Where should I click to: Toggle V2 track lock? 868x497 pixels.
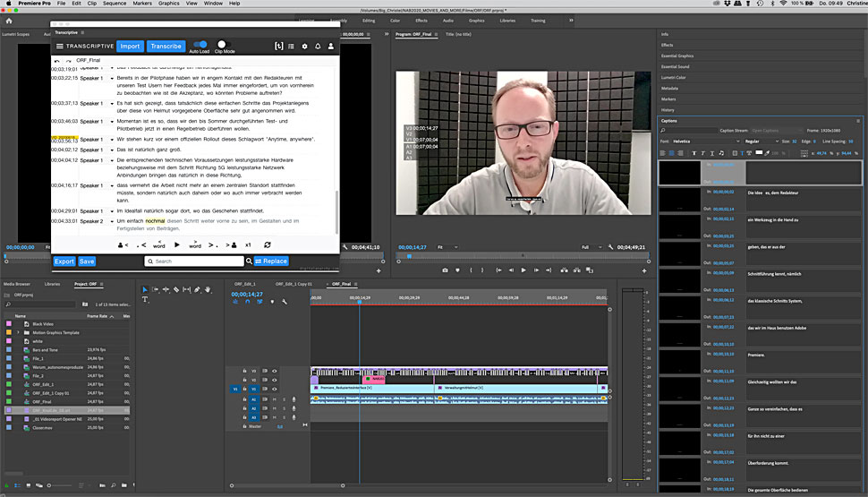coord(244,380)
